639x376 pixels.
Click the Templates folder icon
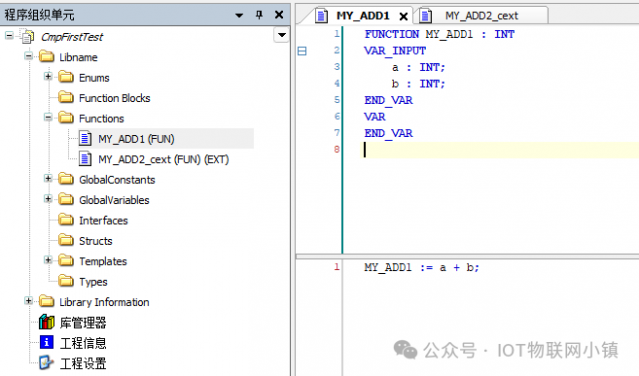pyautogui.click(x=66, y=261)
